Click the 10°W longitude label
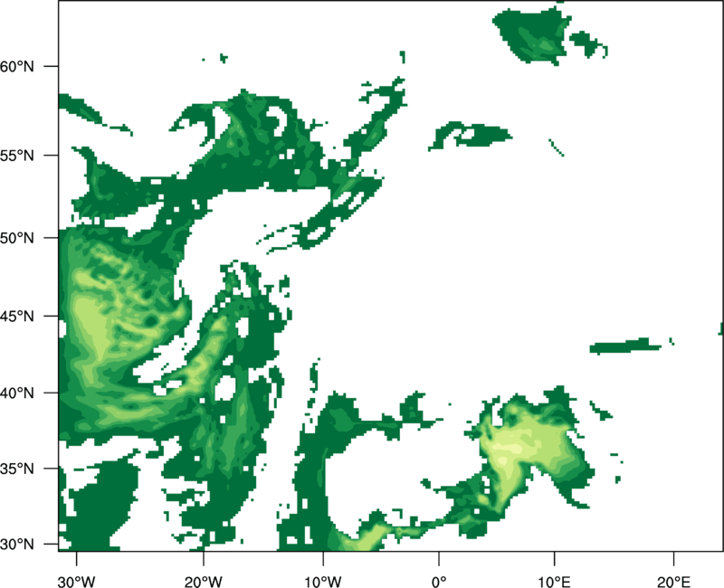 pos(323,582)
